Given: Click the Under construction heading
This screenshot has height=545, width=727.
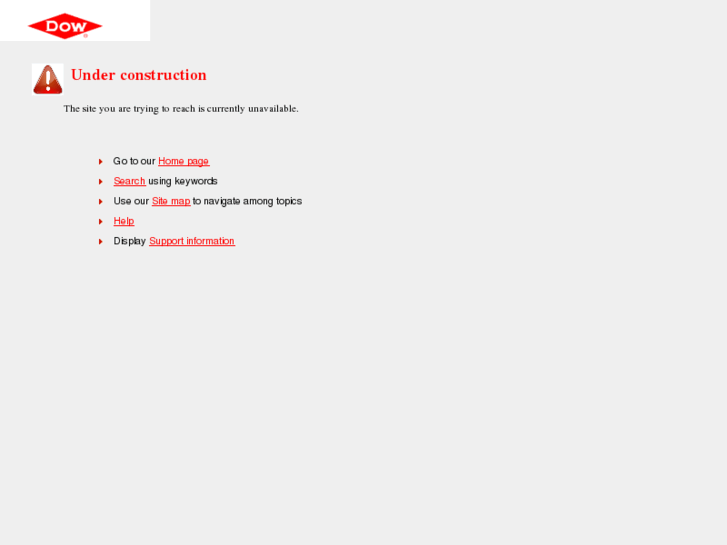Looking at the screenshot, I should 139,75.
